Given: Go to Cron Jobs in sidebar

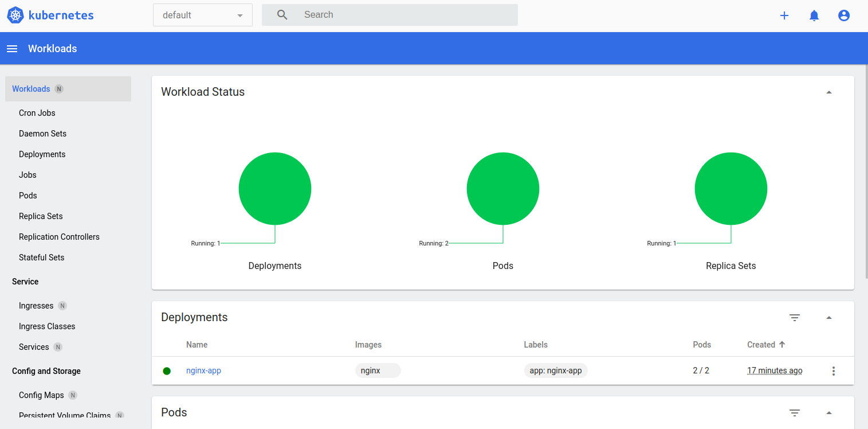Looking at the screenshot, I should [x=37, y=113].
